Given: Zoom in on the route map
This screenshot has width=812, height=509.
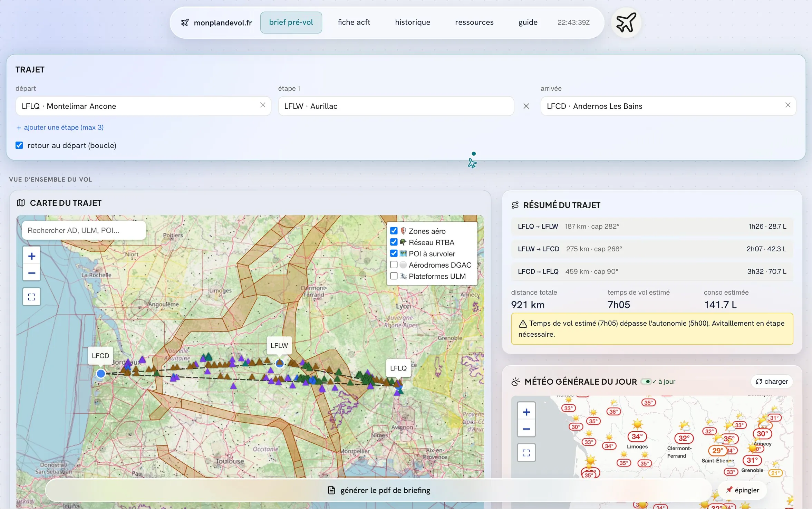Looking at the screenshot, I should pos(31,256).
